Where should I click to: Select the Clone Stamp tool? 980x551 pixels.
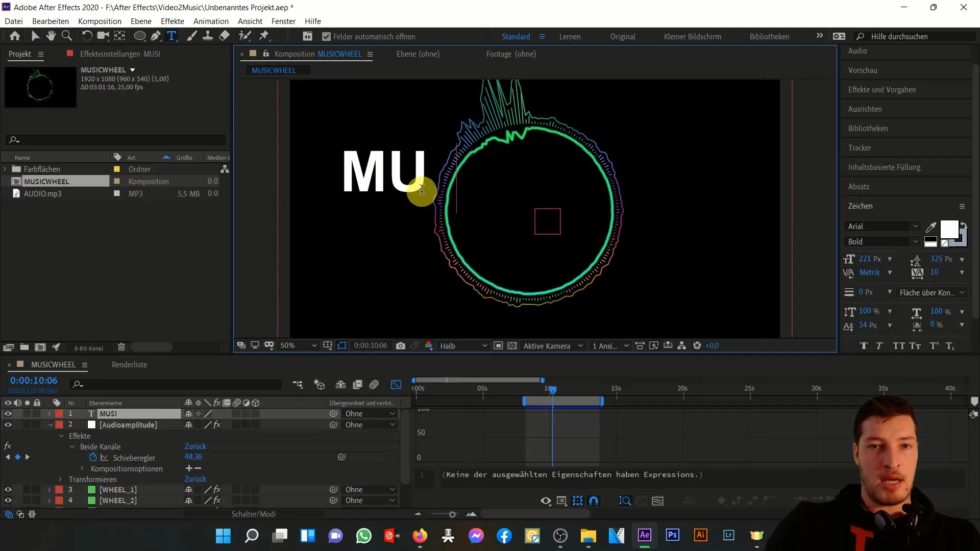click(208, 36)
